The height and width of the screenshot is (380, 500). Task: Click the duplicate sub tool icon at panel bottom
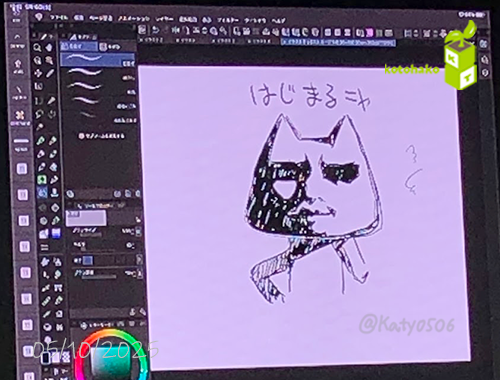point(128,194)
